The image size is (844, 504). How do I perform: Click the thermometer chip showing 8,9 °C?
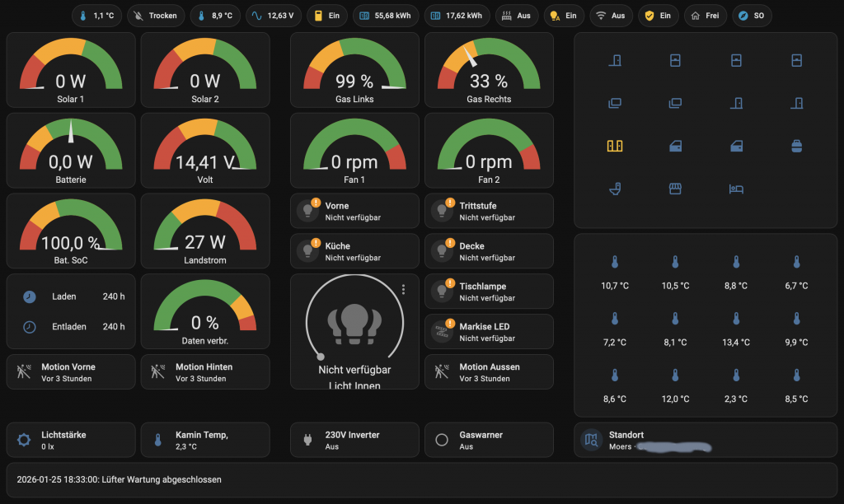(x=215, y=16)
